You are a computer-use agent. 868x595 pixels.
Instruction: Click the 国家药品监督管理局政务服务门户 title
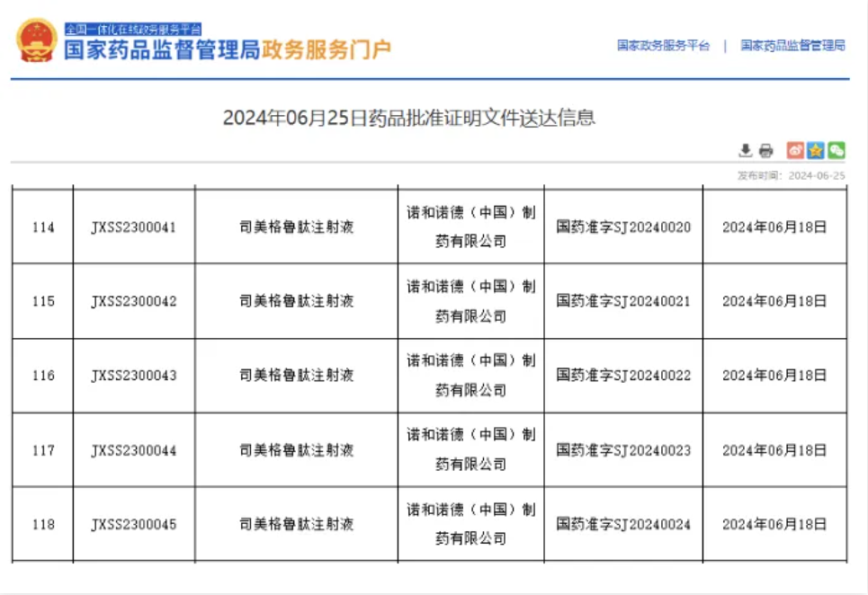click(x=228, y=49)
